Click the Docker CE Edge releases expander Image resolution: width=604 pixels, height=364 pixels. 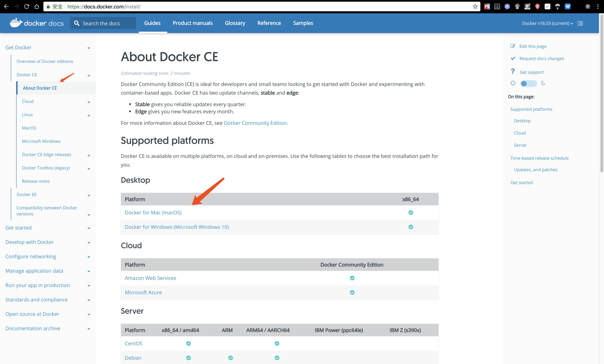tap(89, 155)
